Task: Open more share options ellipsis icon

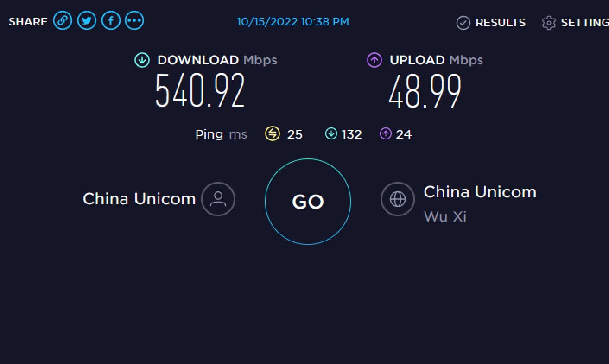Action: click(134, 21)
